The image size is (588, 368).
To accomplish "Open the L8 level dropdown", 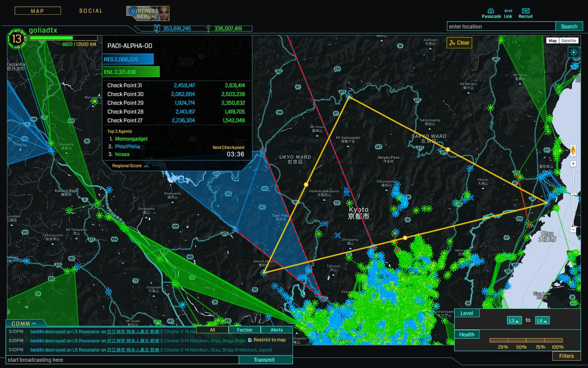I will click(543, 319).
